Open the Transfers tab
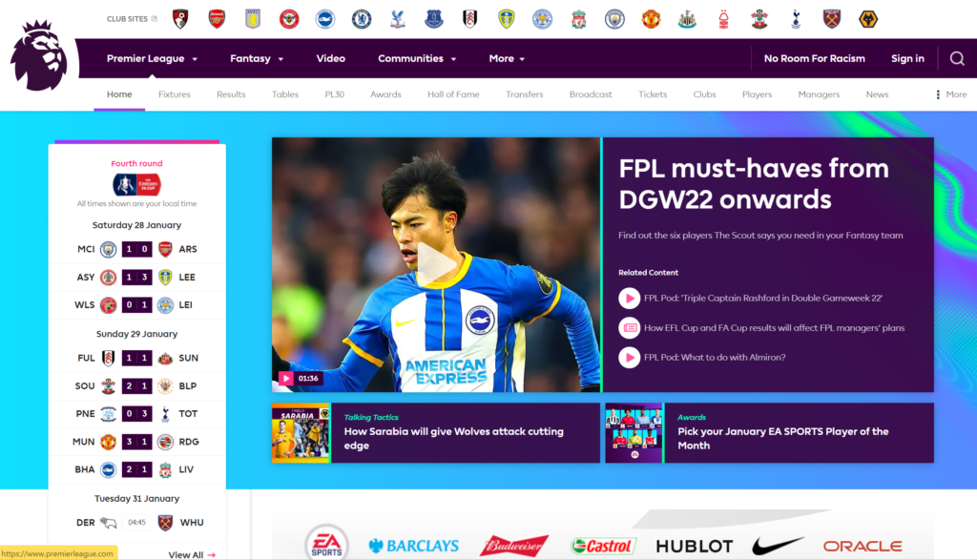 524,94
